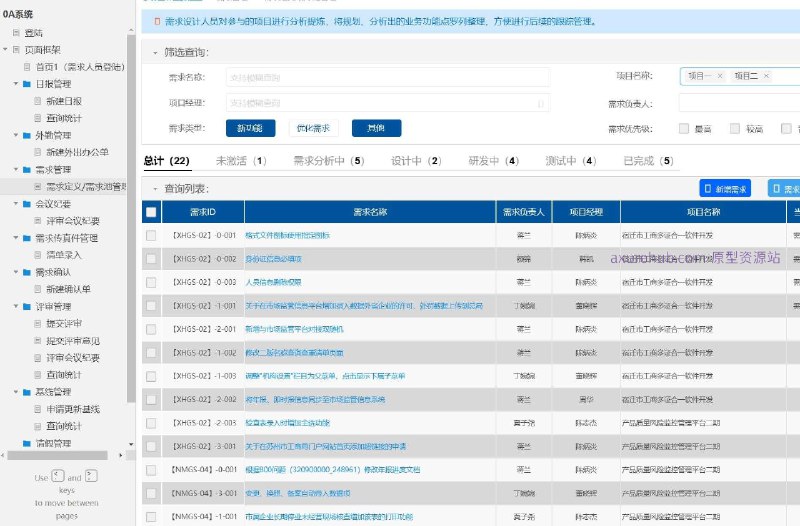800x526 pixels.
Task: Collapse the 查询列表 section
Action: coord(155,189)
